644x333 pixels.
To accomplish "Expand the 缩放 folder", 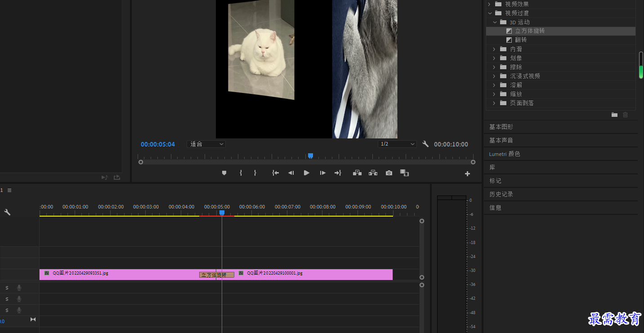I will [494, 94].
